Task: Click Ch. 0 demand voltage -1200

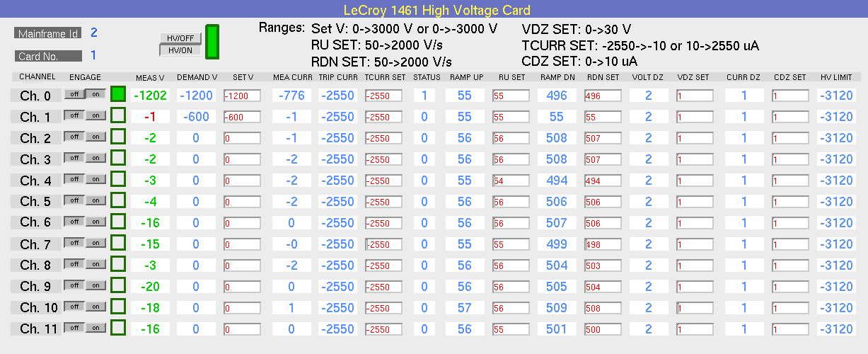Action: click(196, 95)
